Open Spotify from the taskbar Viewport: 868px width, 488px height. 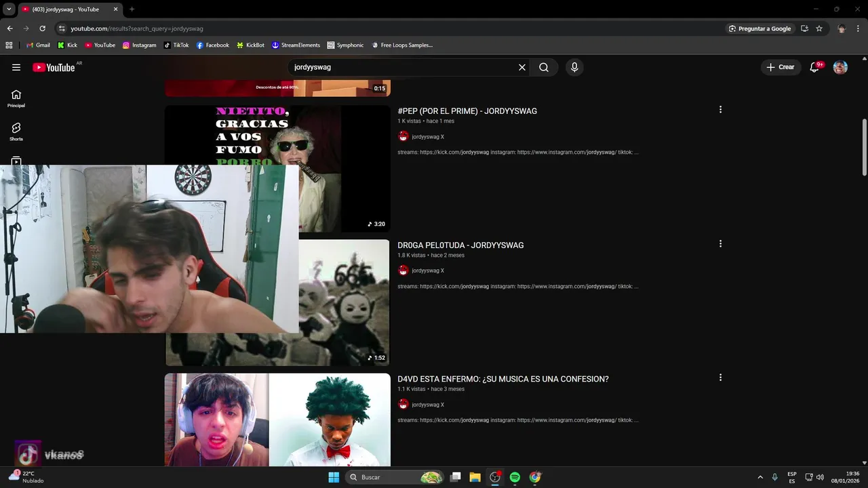pyautogui.click(x=515, y=477)
